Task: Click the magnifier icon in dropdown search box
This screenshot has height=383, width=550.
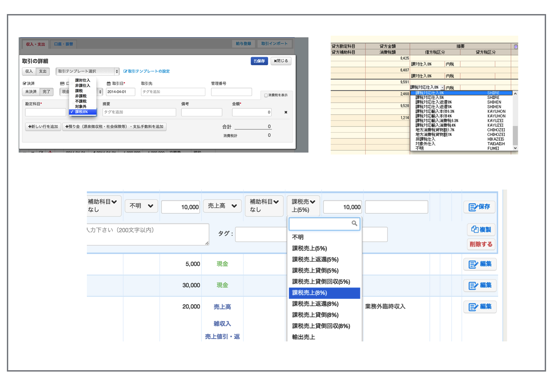Action: coord(354,223)
